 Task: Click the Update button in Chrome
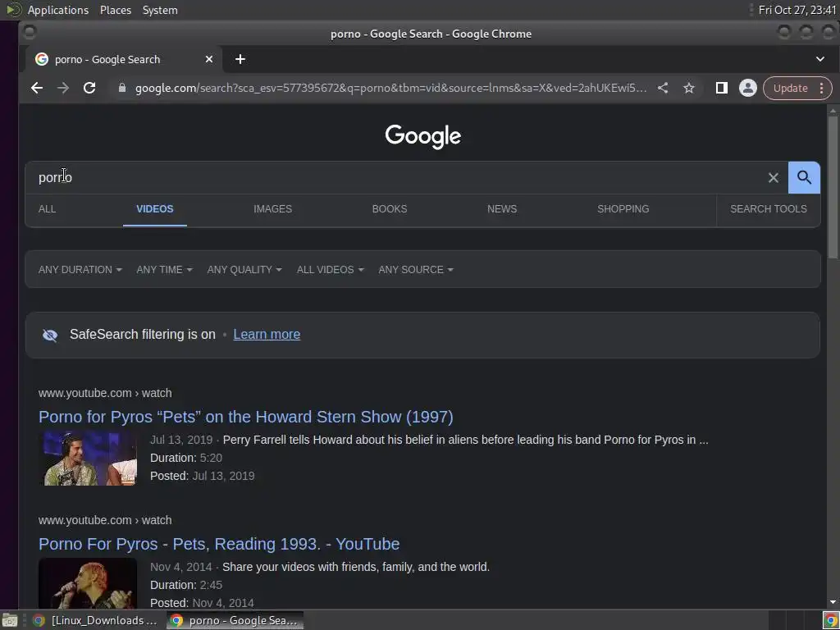point(790,88)
